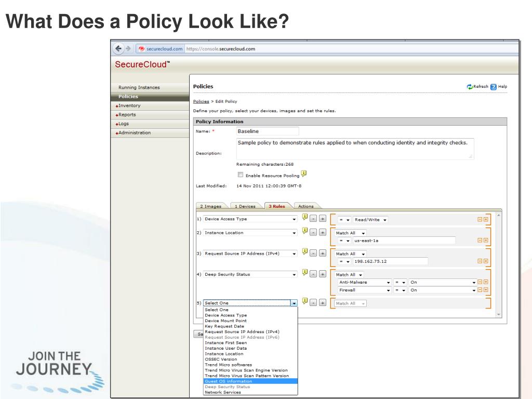
Task: Open the Anti-Malware condition dropdown
Action: 364,282
